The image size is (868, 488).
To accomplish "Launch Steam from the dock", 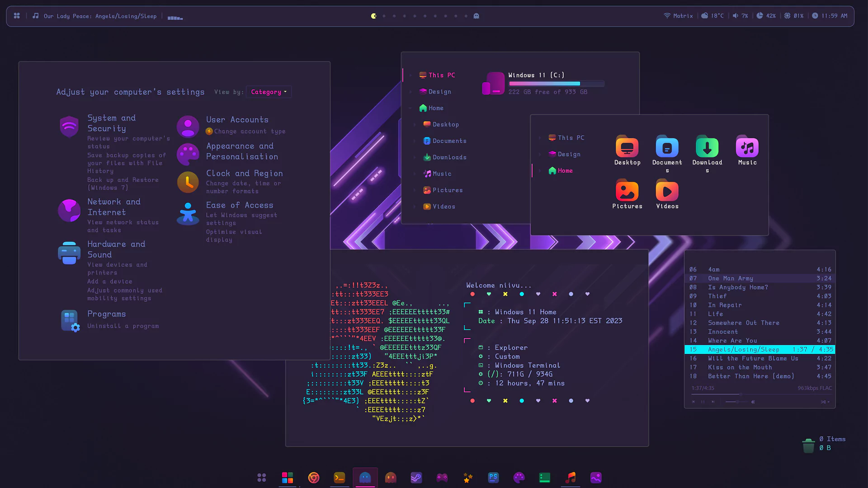I will (x=416, y=478).
